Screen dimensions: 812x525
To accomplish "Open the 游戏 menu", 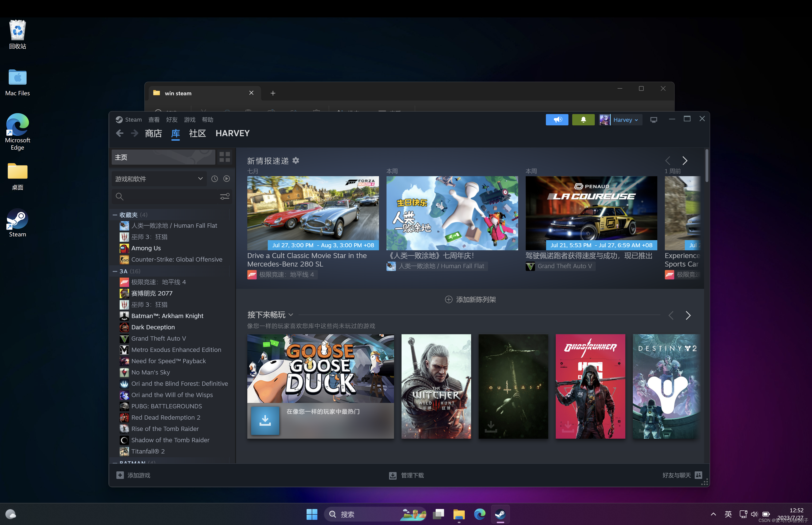I will (x=189, y=120).
